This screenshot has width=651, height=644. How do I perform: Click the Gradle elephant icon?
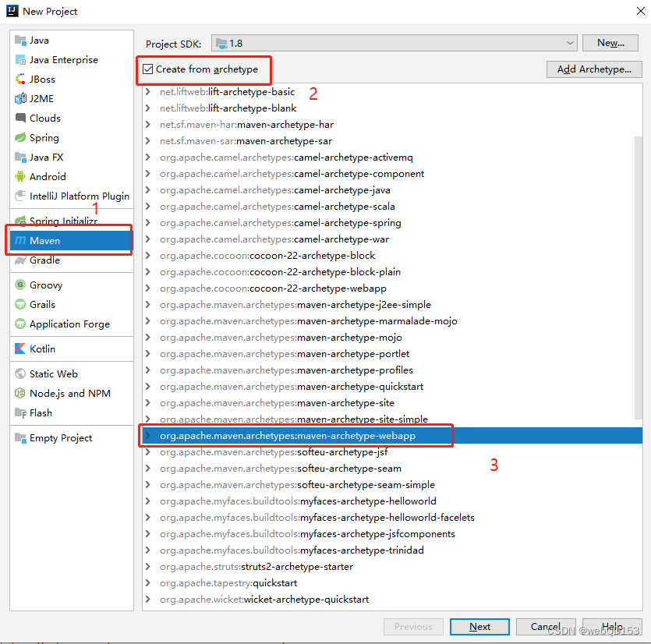(20, 260)
